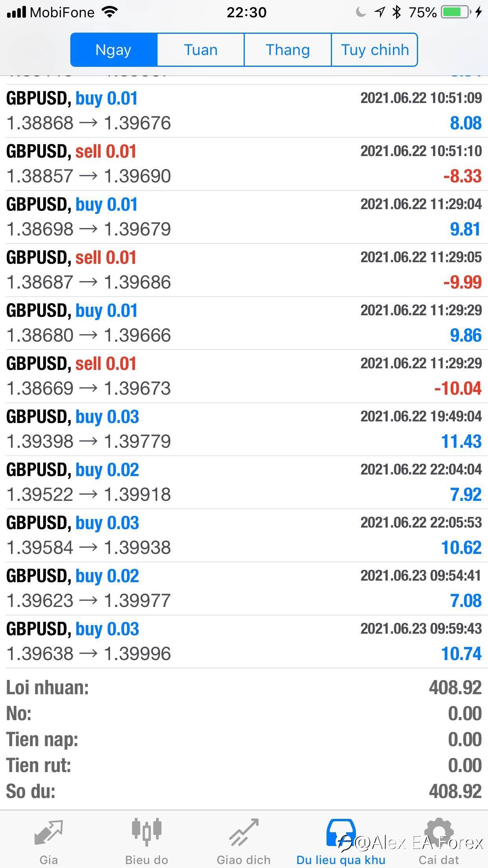Switch to the Tuan period tab
Image resolution: width=488 pixels, height=868 pixels.
coord(201,50)
